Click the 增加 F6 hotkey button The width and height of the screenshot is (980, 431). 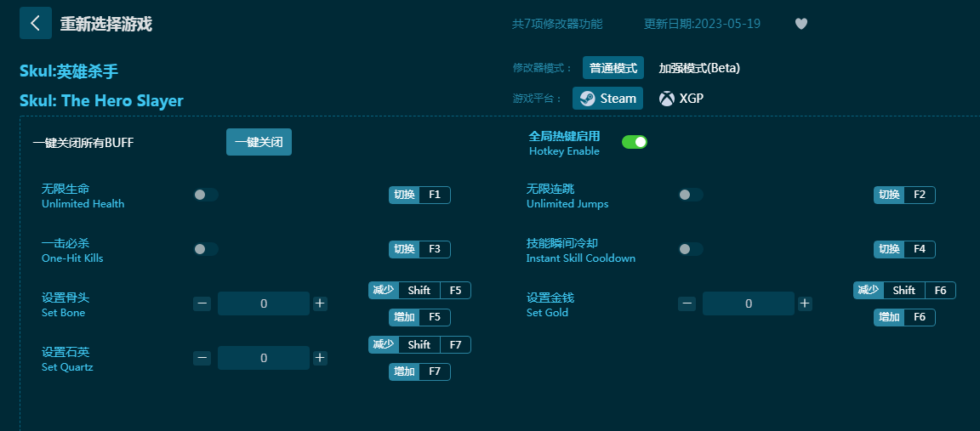904,317
